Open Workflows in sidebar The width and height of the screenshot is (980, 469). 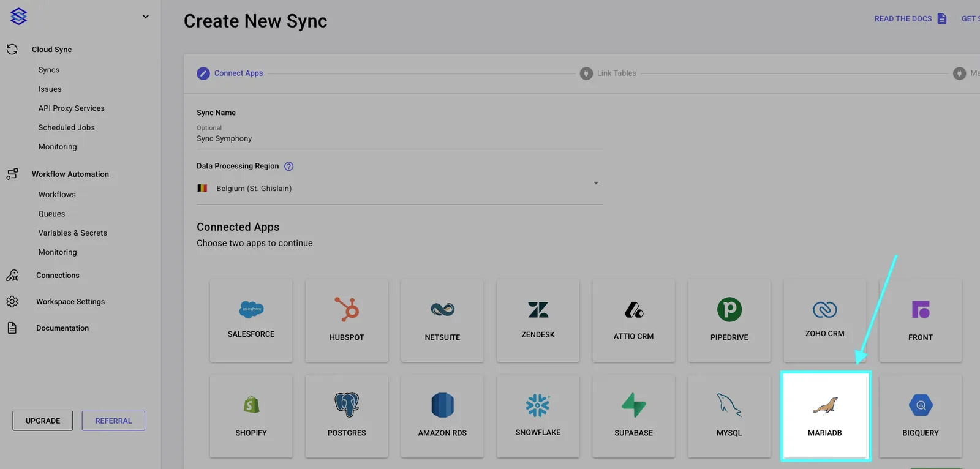click(x=57, y=195)
